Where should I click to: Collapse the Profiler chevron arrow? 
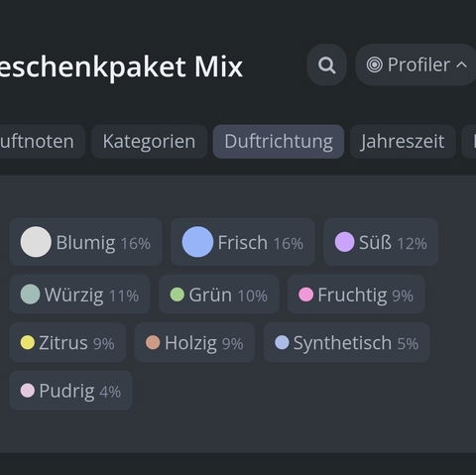click(461, 64)
